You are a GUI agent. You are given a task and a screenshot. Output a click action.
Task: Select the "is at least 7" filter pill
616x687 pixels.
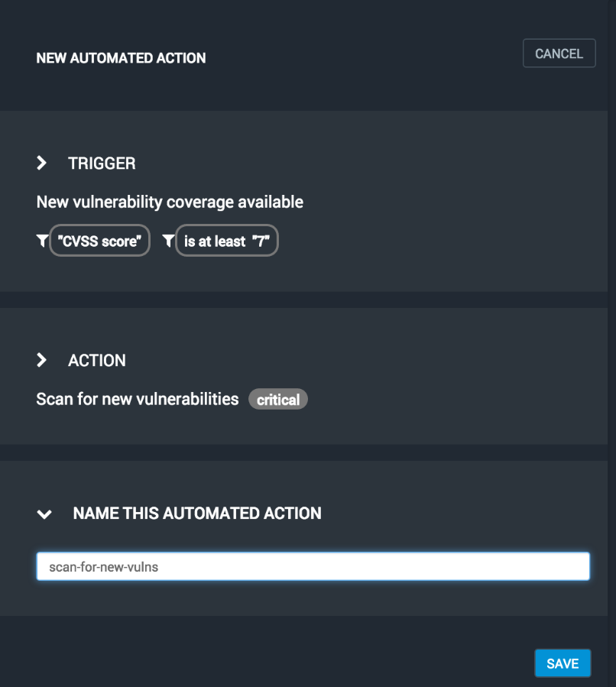coord(227,241)
